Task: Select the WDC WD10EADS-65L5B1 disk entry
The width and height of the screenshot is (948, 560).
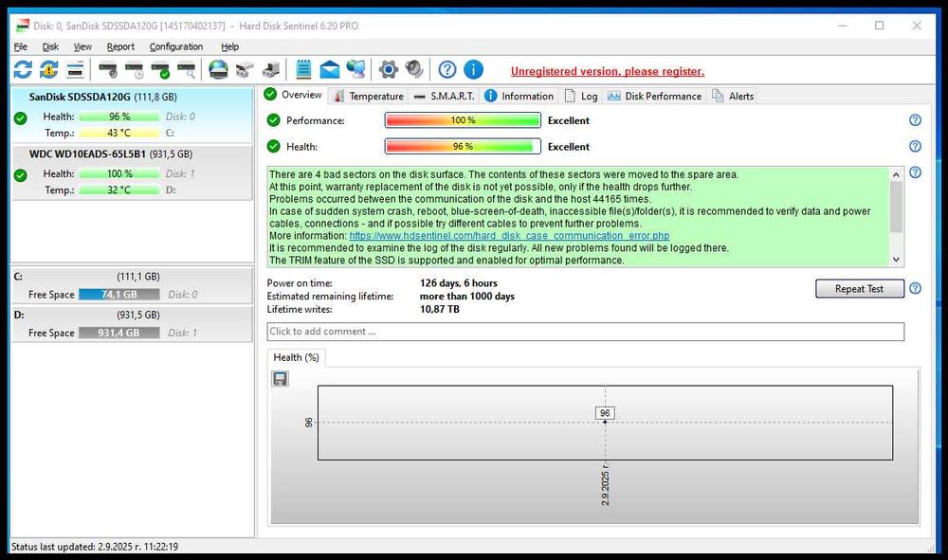Action: (x=132, y=172)
